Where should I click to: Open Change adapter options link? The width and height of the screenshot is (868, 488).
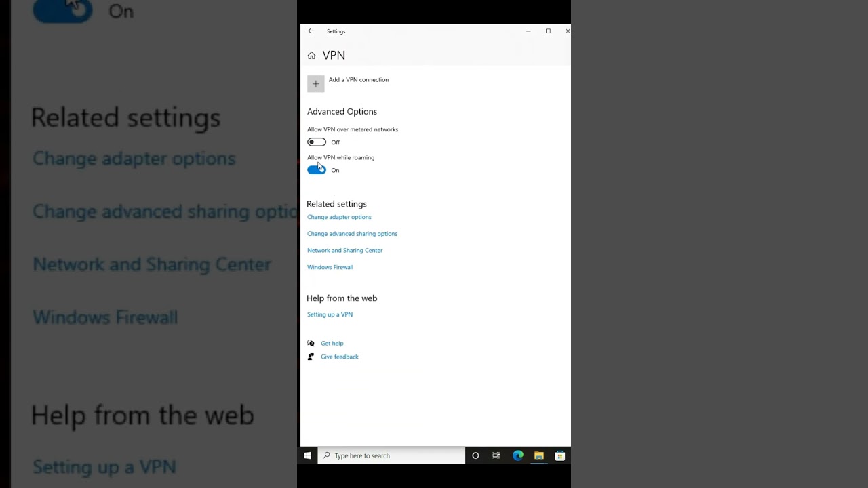point(339,217)
